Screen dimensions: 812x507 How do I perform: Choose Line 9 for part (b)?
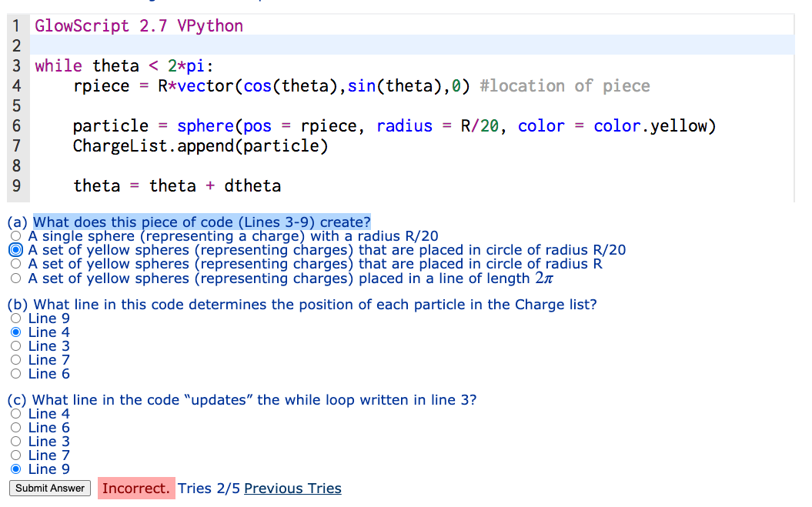click(x=16, y=319)
